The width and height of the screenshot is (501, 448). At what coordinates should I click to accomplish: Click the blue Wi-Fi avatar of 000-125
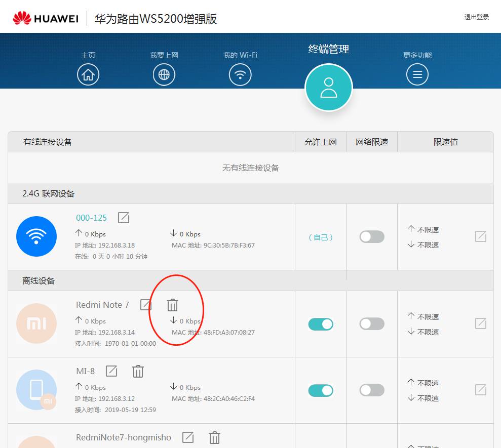point(36,236)
